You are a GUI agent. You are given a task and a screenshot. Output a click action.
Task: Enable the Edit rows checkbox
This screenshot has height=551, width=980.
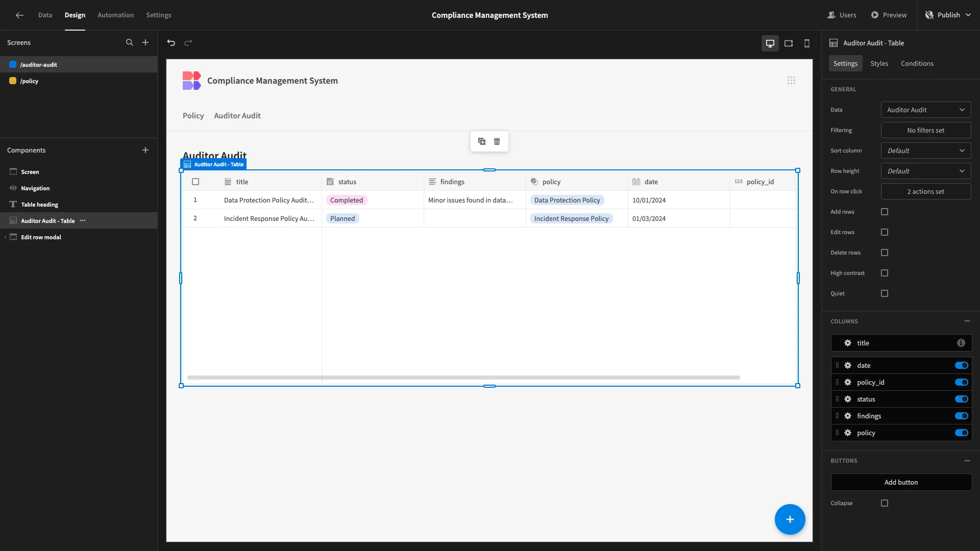click(885, 232)
